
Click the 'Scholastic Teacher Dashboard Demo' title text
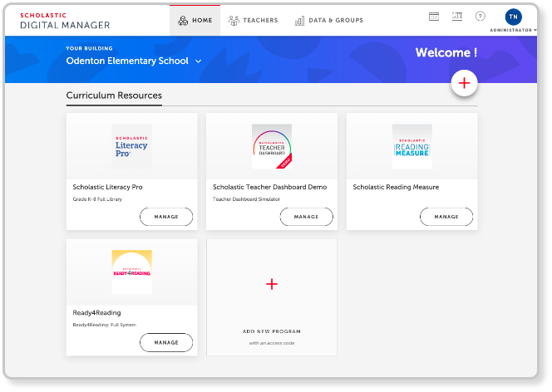[x=269, y=187]
